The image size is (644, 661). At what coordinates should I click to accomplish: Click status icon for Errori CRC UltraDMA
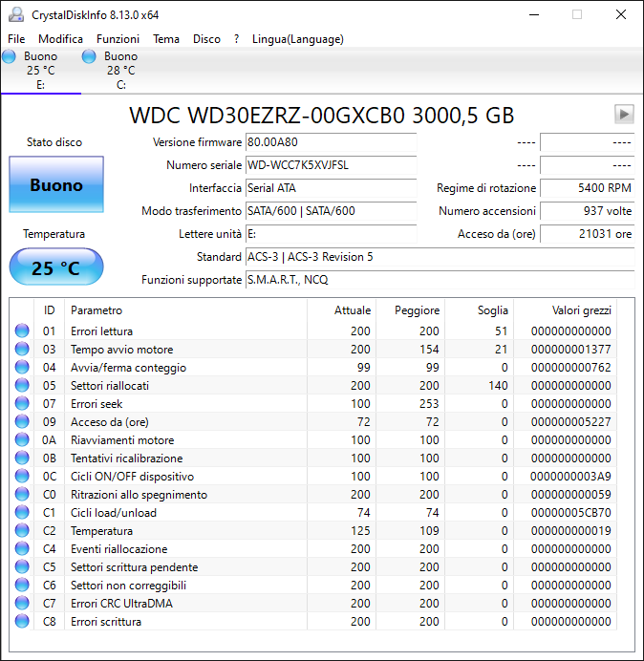[22, 603]
